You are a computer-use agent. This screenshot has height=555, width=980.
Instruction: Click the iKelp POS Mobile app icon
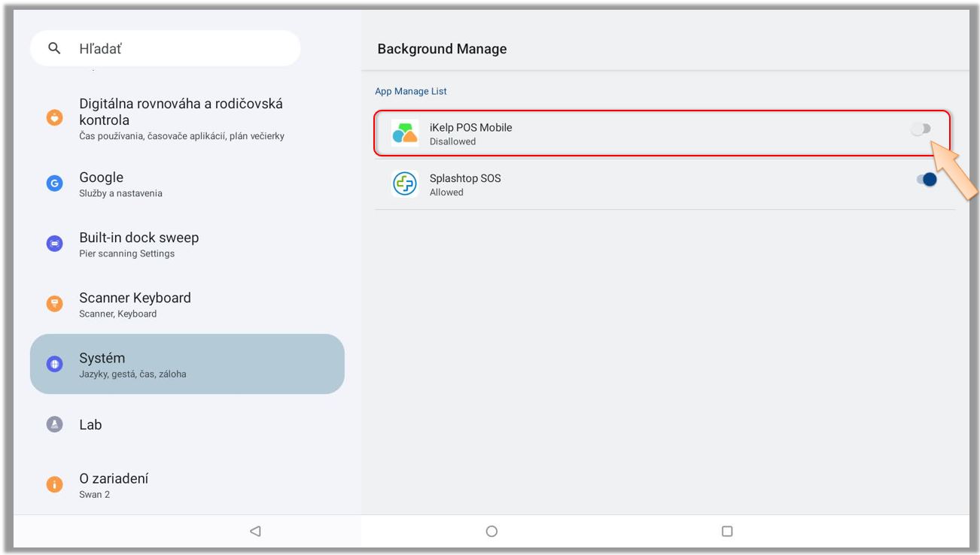pyautogui.click(x=405, y=133)
